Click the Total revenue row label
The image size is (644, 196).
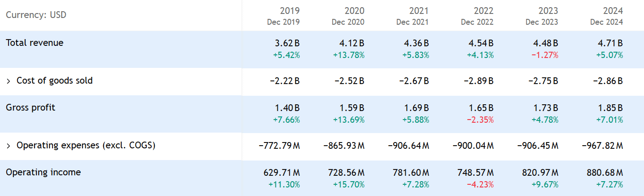35,43
